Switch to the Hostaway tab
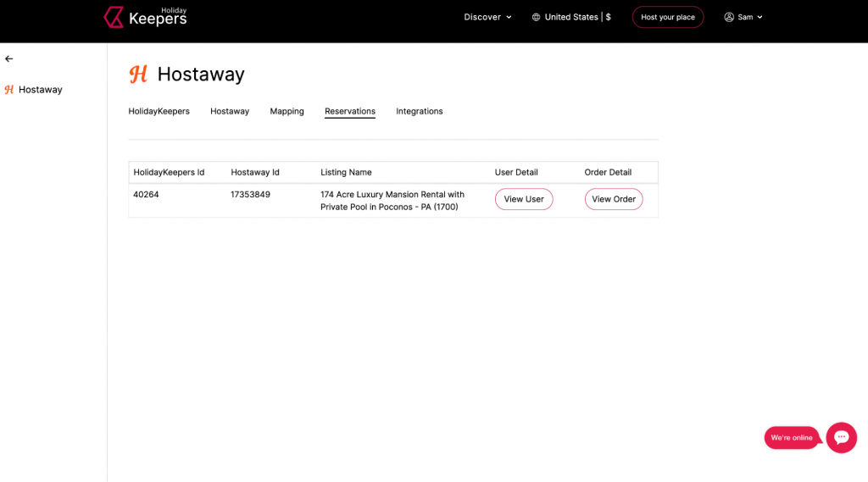Image resolution: width=868 pixels, height=482 pixels. (230, 111)
